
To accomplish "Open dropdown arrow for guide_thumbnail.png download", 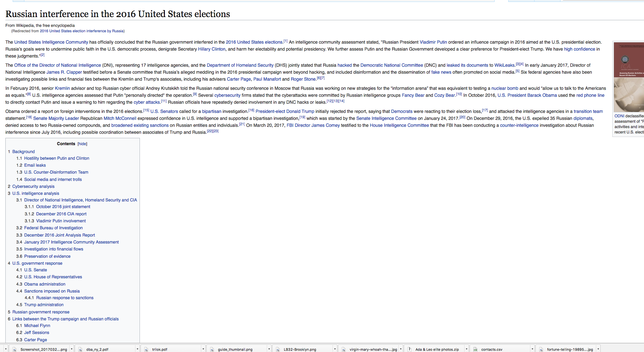I will (x=269, y=349).
